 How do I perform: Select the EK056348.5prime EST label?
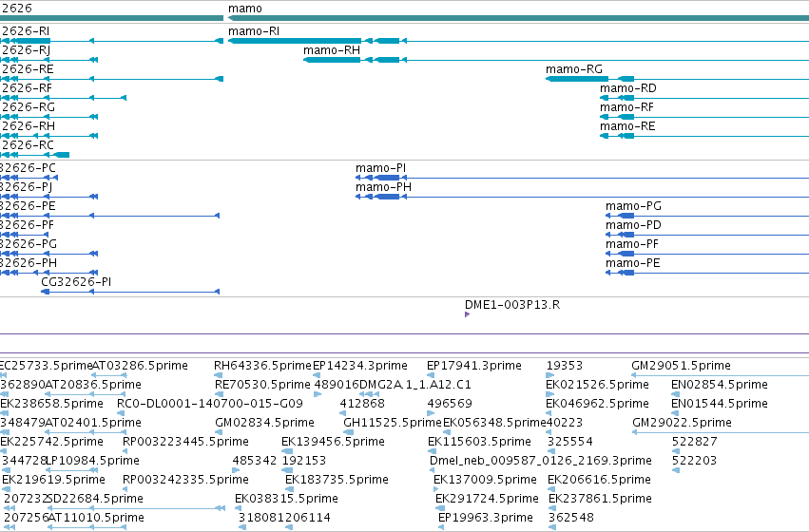point(494,423)
